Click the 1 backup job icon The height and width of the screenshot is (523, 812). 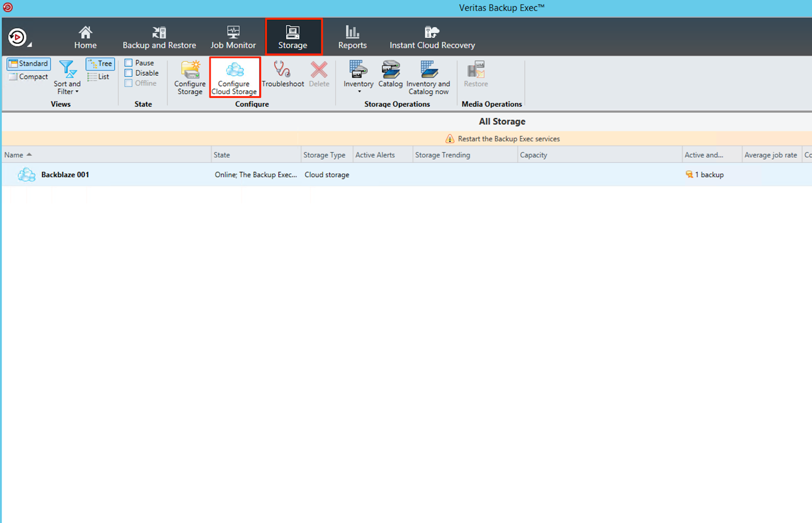point(689,175)
